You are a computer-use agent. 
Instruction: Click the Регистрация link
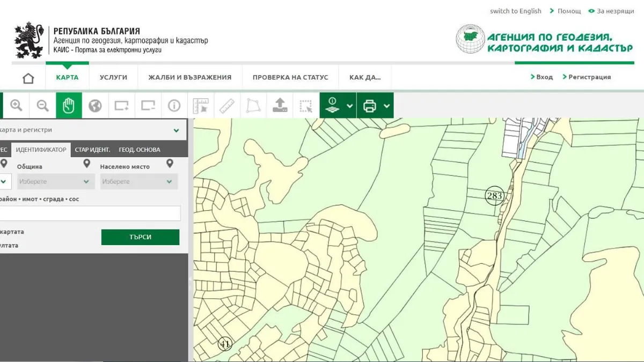tap(589, 77)
